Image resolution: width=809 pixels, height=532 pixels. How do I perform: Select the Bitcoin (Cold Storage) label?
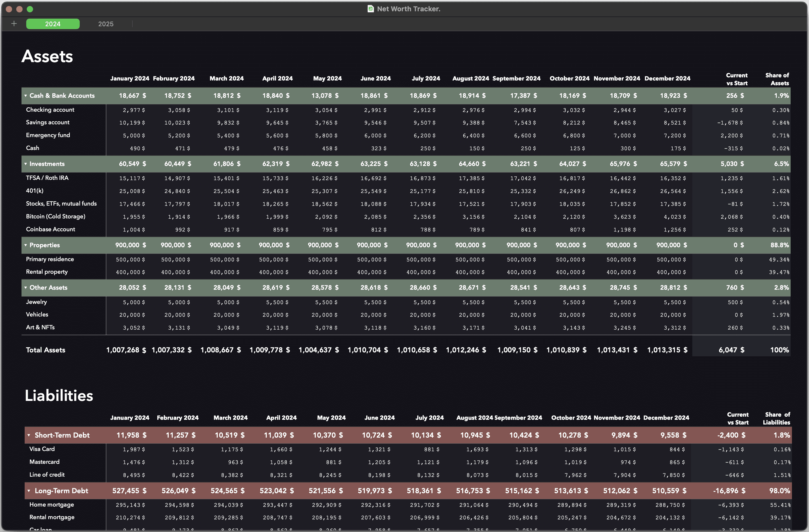(x=56, y=217)
